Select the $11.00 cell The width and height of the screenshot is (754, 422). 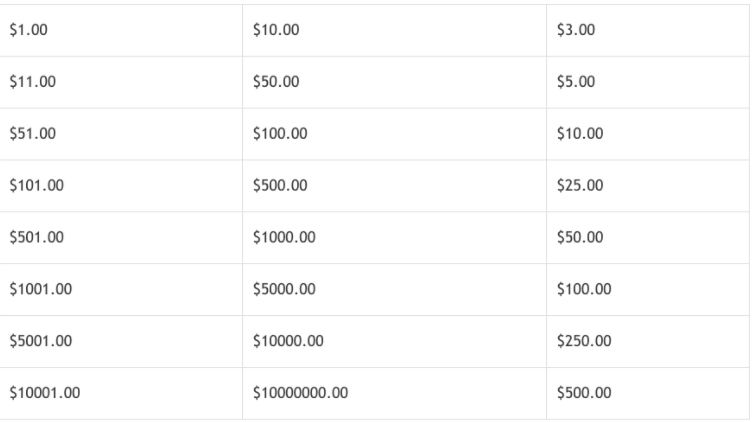(121, 82)
